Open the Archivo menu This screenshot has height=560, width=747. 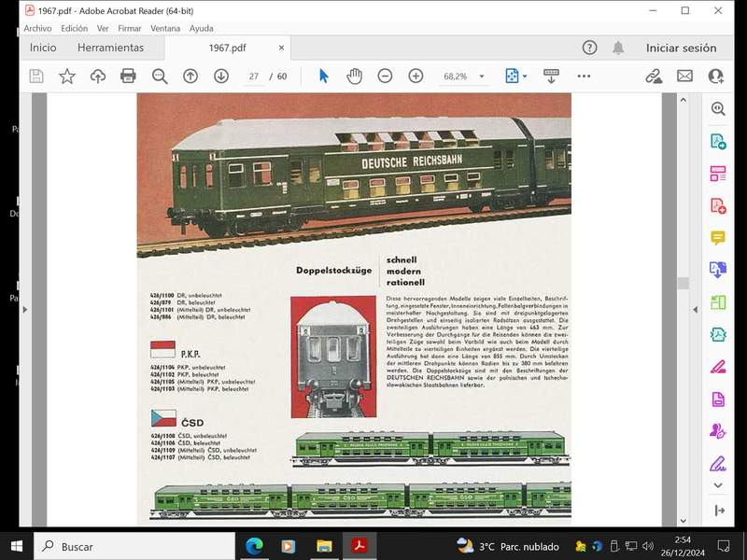tap(37, 28)
